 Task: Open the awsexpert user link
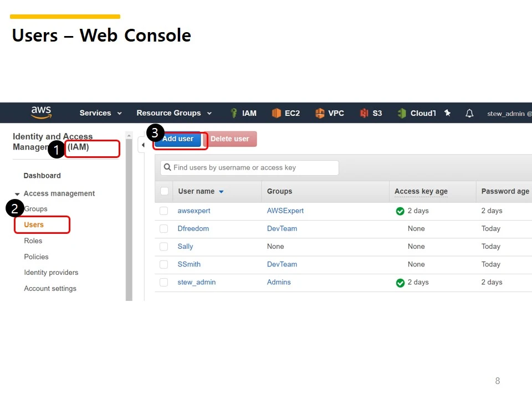[x=194, y=211]
